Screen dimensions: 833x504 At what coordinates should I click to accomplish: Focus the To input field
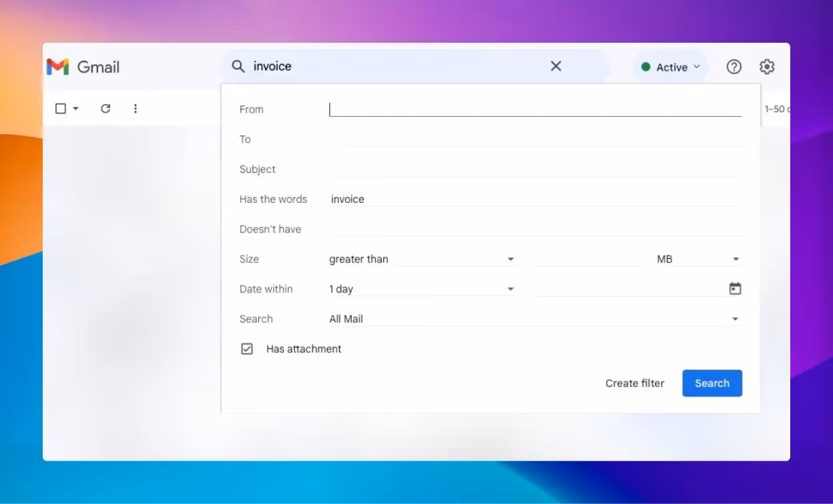coord(535,139)
